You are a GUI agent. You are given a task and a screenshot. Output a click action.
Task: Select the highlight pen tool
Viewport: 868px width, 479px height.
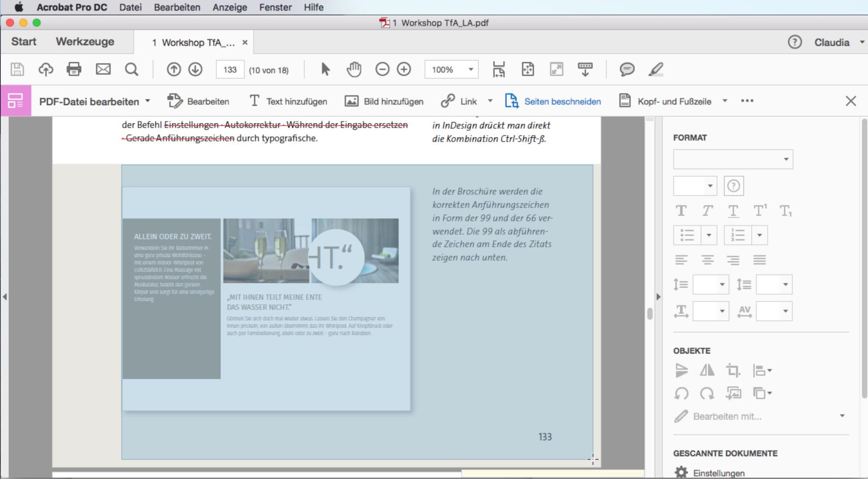pyautogui.click(x=656, y=69)
